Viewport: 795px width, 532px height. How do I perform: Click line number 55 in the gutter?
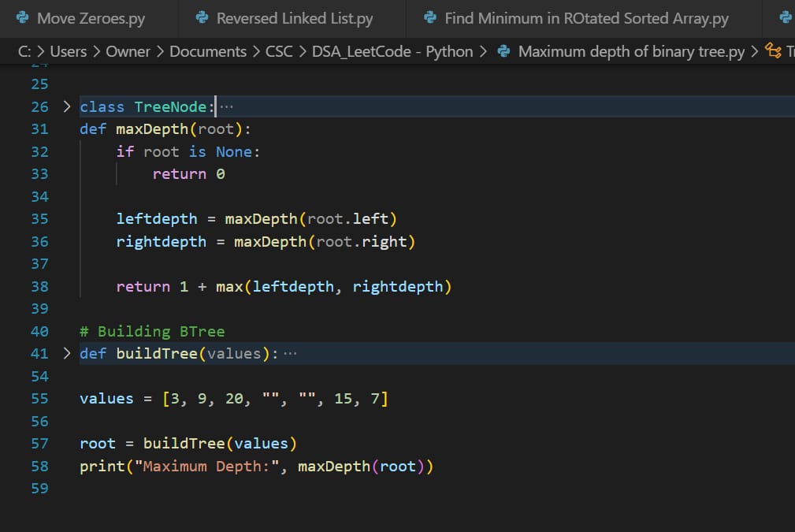pyautogui.click(x=39, y=399)
